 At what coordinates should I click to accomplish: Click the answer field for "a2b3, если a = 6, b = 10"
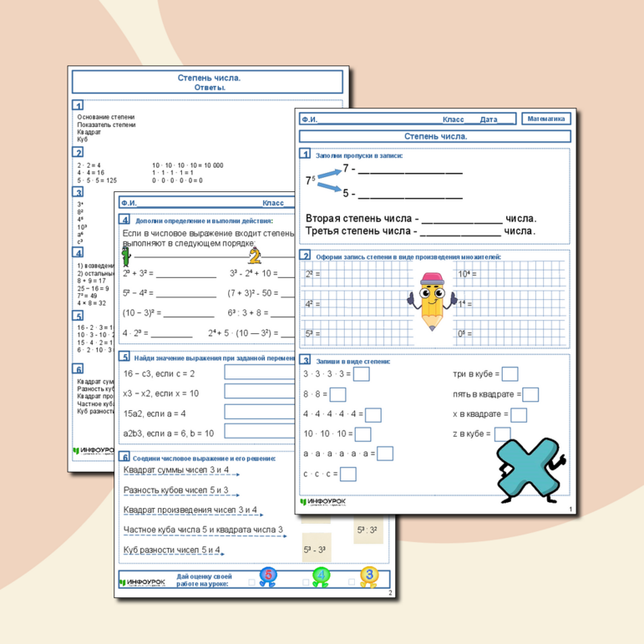(260, 431)
